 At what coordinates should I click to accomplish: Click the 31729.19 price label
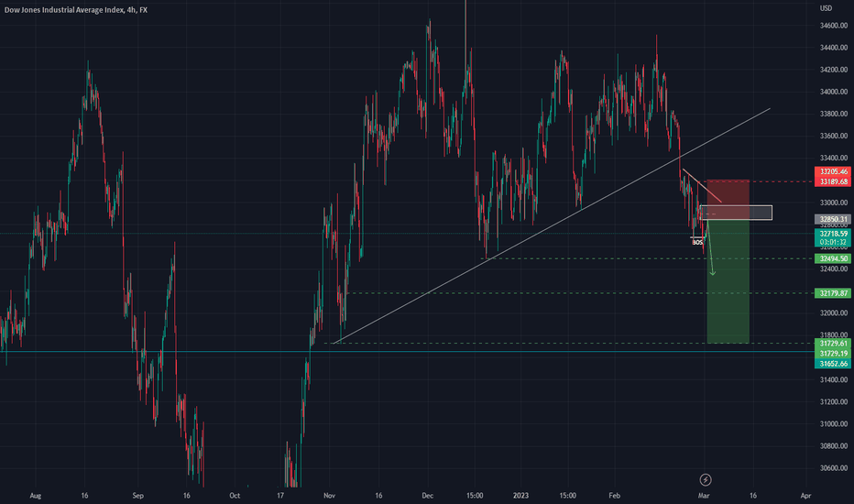click(x=833, y=354)
